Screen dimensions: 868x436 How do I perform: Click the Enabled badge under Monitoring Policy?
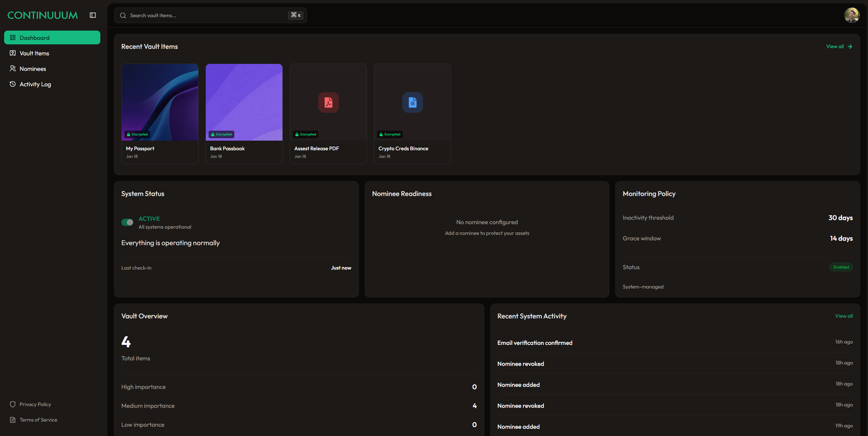tap(841, 267)
